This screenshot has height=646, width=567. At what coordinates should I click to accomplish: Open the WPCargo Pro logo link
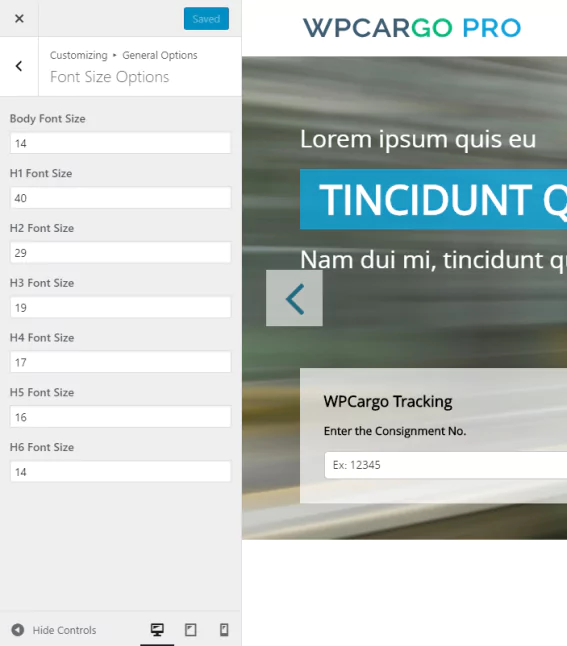412,28
